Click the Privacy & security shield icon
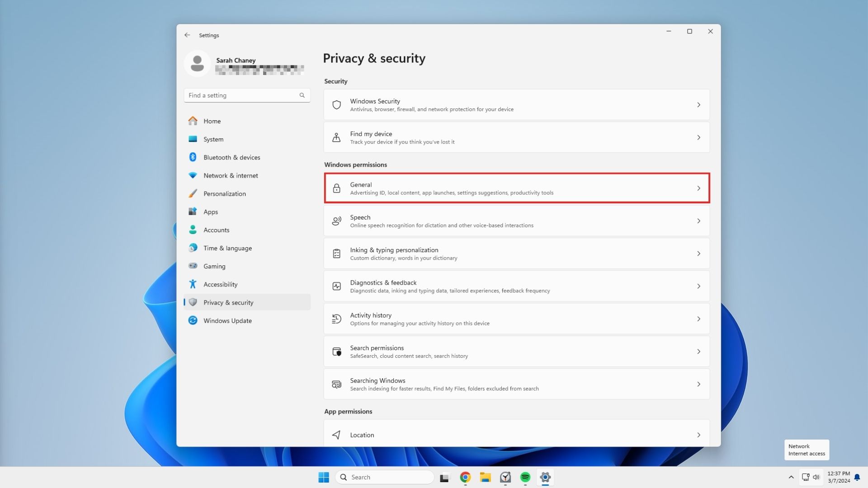 193,302
